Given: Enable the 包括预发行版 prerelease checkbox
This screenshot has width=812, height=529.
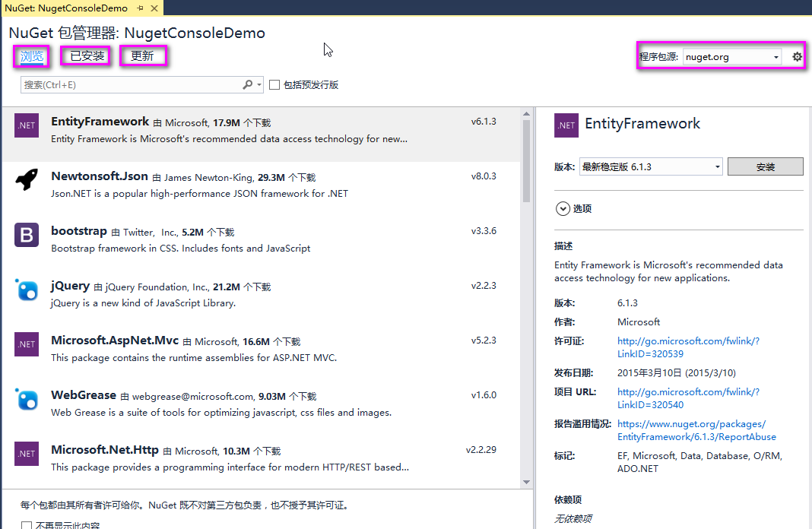Looking at the screenshot, I should pyautogui.click(x=275, y=85).
